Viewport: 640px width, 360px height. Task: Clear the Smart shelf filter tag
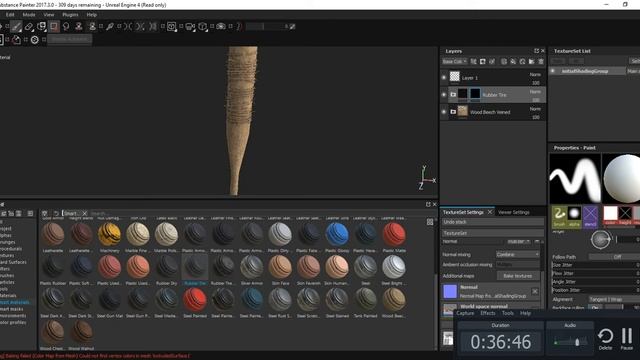tap(84, 213)
